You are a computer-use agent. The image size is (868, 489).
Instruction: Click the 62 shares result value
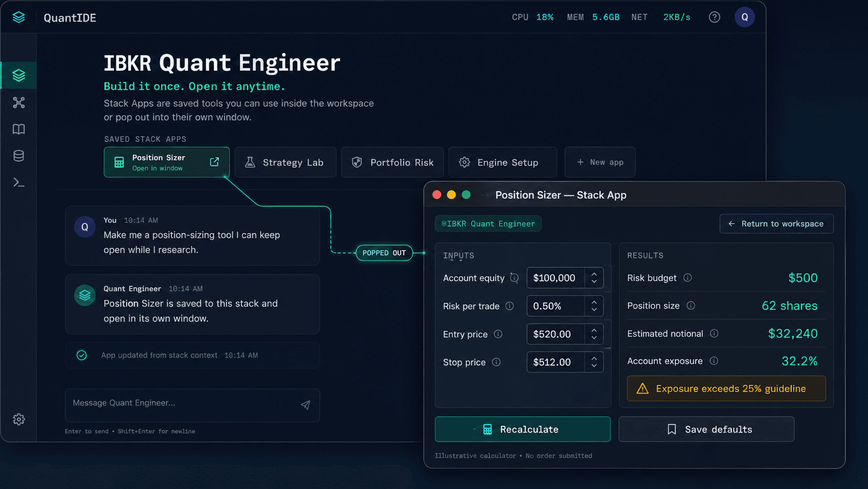point(790,306)
